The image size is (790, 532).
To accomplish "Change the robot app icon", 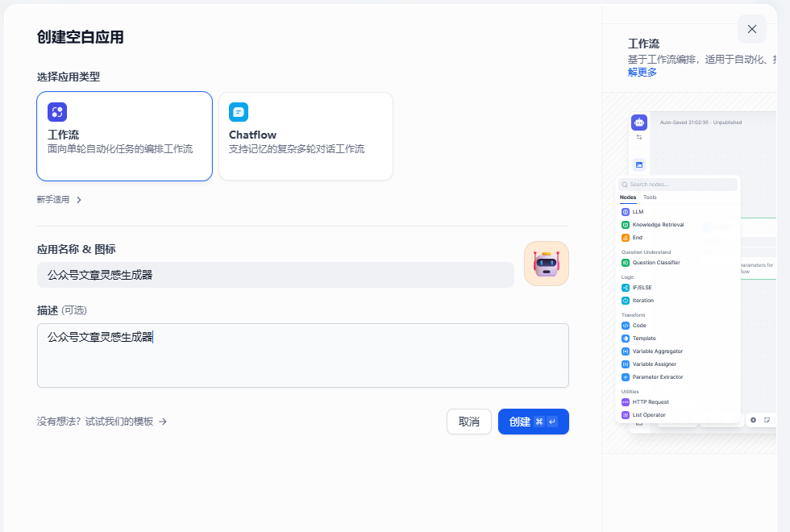I will tap(546, 264).
